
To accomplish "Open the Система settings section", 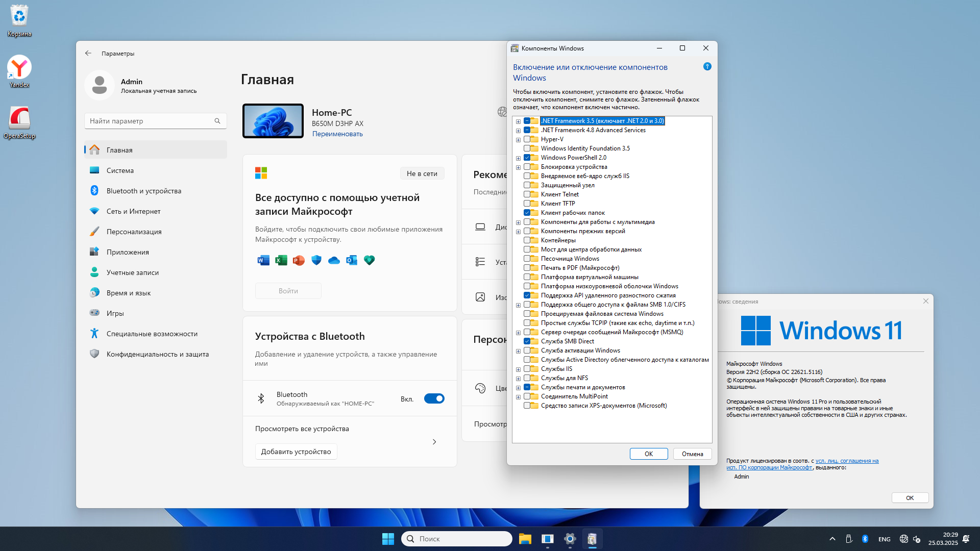I will click(x=120, y=170).
